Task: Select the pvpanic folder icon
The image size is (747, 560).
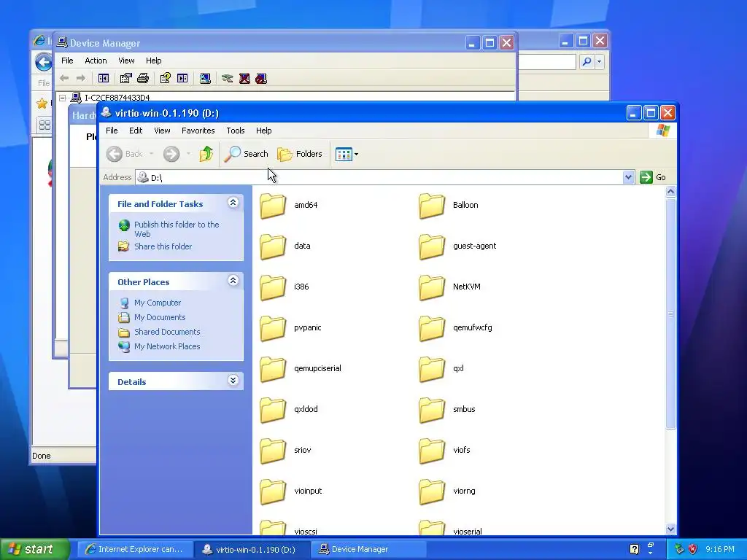Action: coord(273,328)
